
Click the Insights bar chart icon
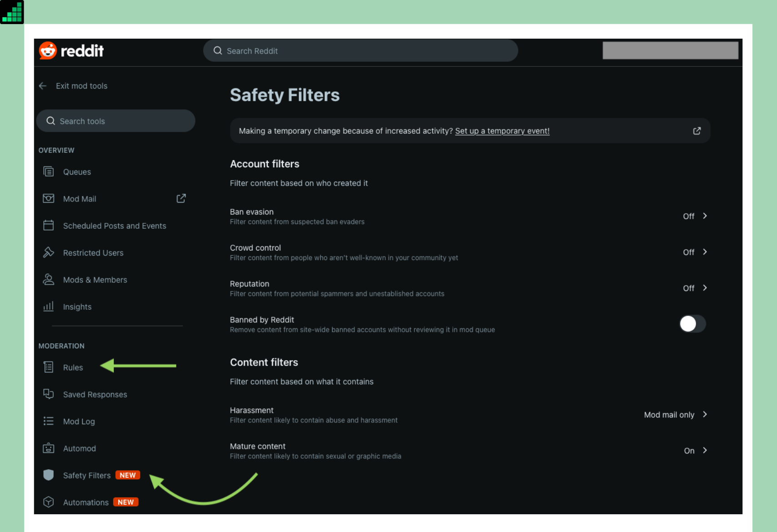click(x=48, y=306)
